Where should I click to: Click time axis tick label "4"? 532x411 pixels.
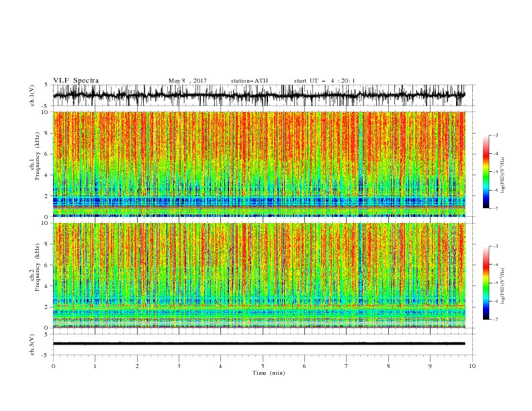click(x=220, y=366)
